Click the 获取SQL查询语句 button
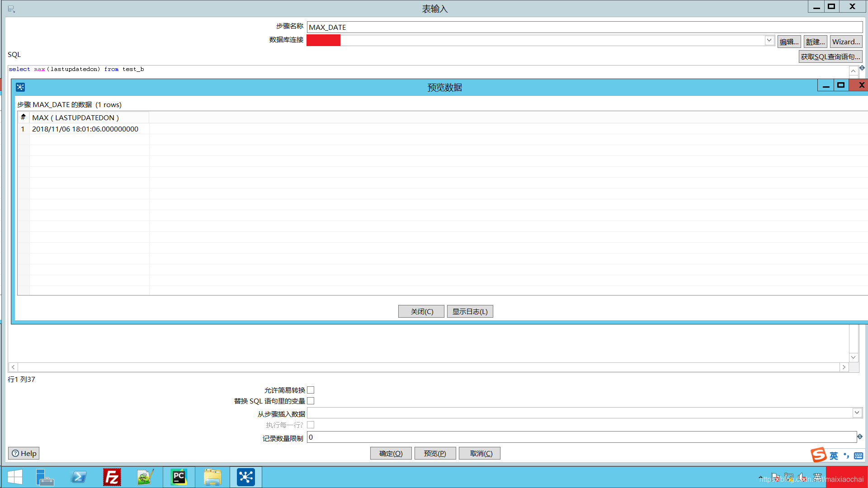 (830, 56)
